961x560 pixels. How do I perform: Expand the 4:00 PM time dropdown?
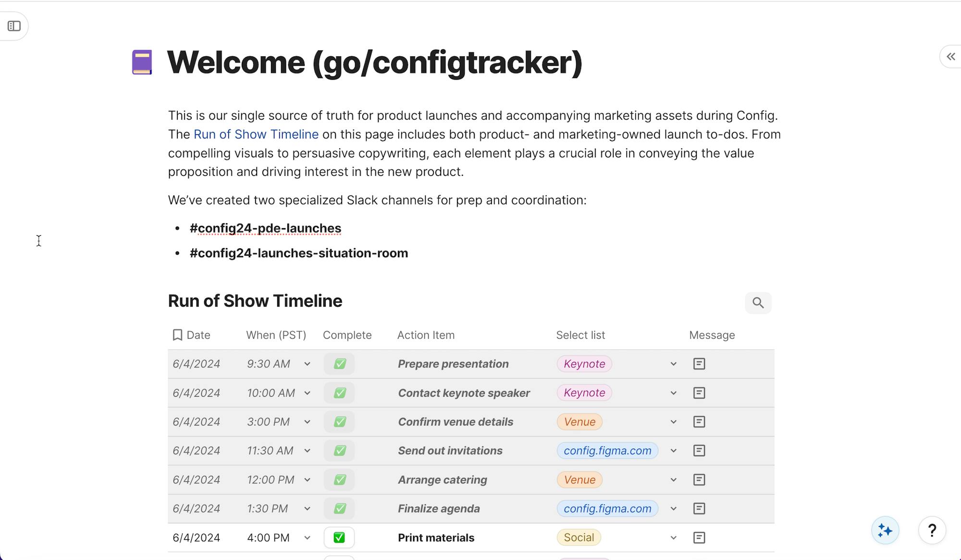pos(307,538)
